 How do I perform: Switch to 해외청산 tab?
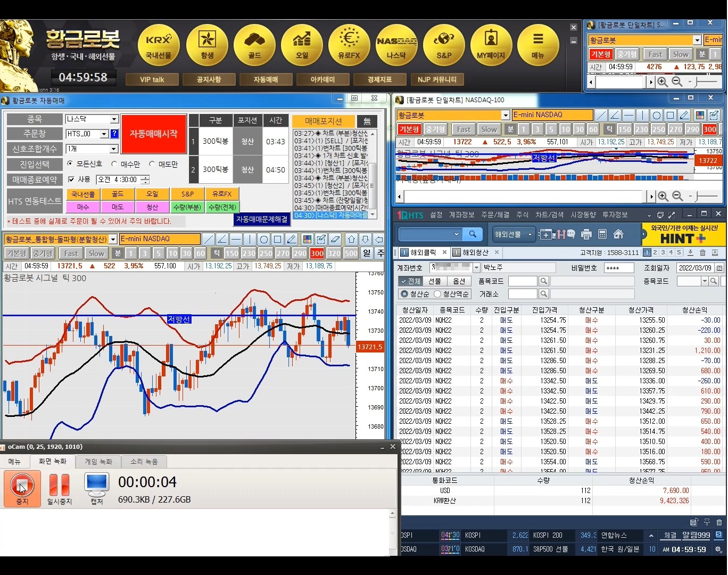tap(475, 253)
